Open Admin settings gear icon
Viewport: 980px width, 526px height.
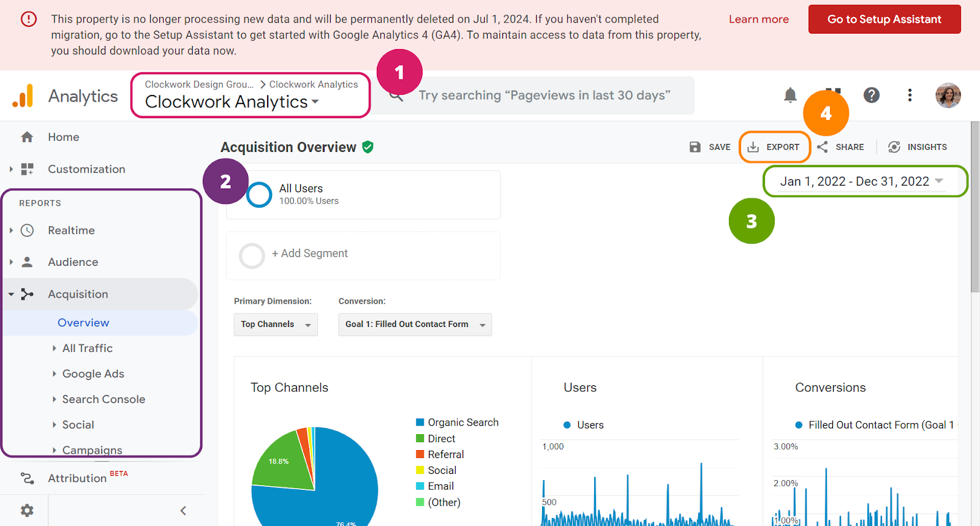coord(27,511)
